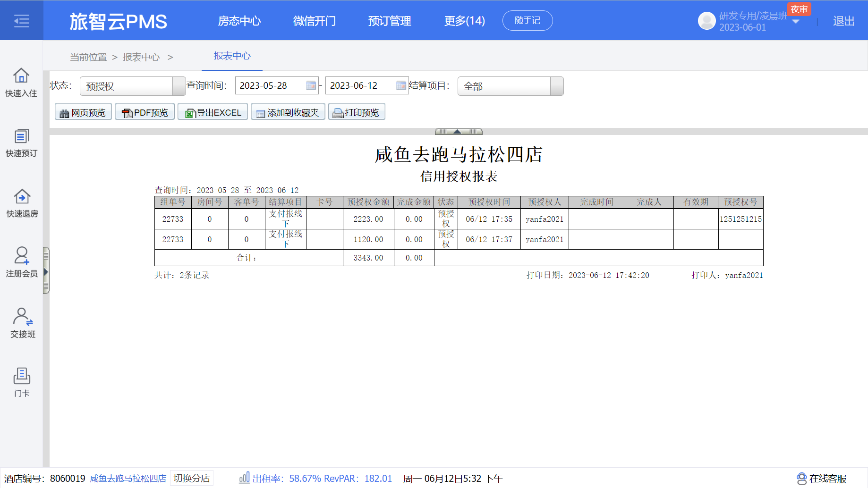The height and width of the screenshot is (488, 868).
Task: Click 预授权时间 column header
Action: pos(489,202)
